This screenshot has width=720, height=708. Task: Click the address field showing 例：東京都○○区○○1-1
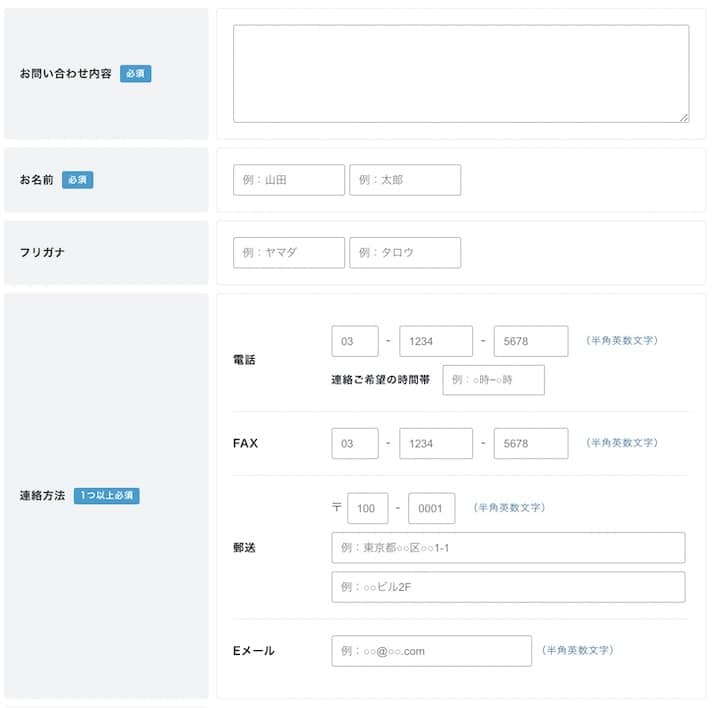pyautogui.click(x=508, y=548)
